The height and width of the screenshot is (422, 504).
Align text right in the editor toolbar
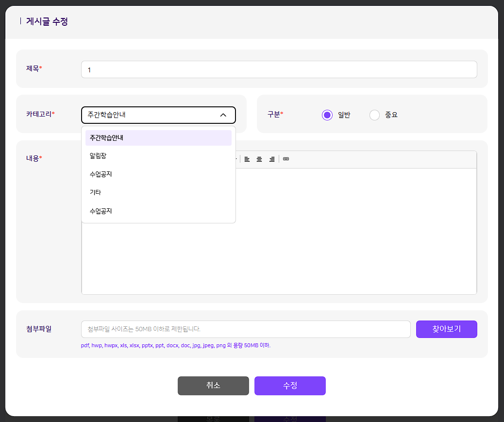click(x=272, y=159)
